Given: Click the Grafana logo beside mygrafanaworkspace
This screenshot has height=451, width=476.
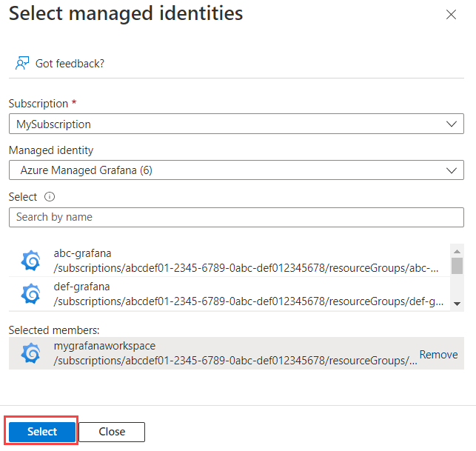Looking at the screenshot, I should click(31, 353).
